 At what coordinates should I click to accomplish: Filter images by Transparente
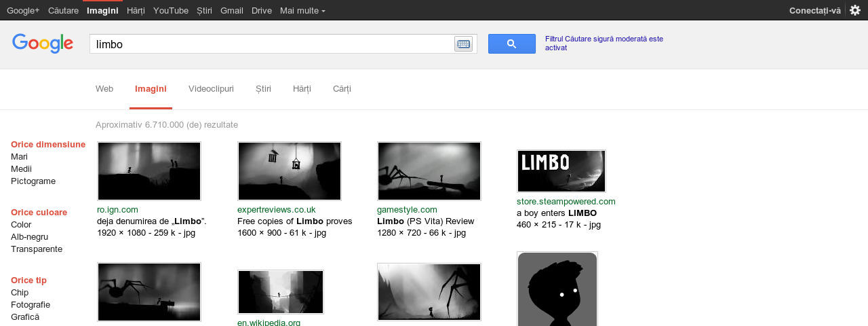click(x=37, y=249)
